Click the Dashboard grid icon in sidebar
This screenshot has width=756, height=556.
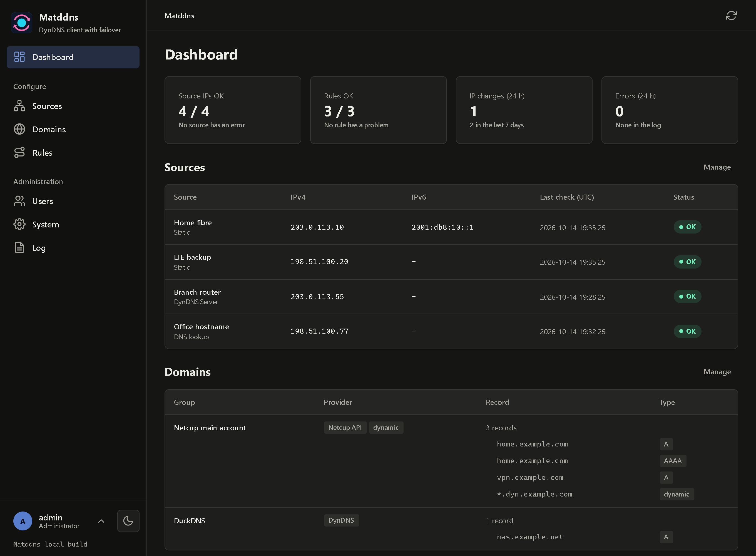click(19, 57)
